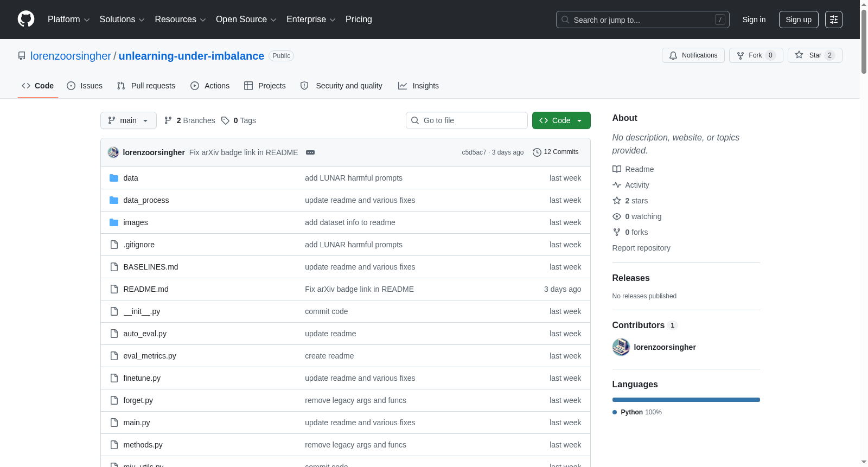The height and width of the screenshot is (467, 868).
Task: Click the data_process folder icon
Action: point(114,200)
